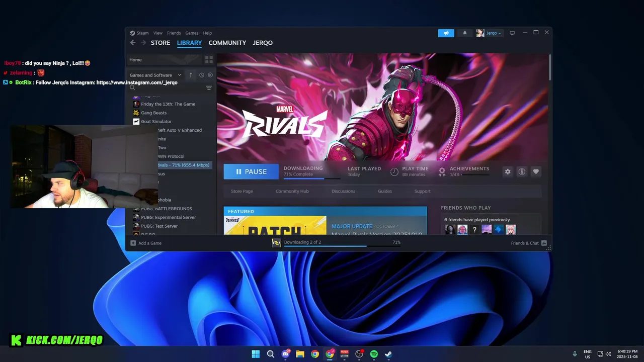Open the Steam announcements megaphone button
The width and height of the screenshot is (644, 362).
pos(446,33)
